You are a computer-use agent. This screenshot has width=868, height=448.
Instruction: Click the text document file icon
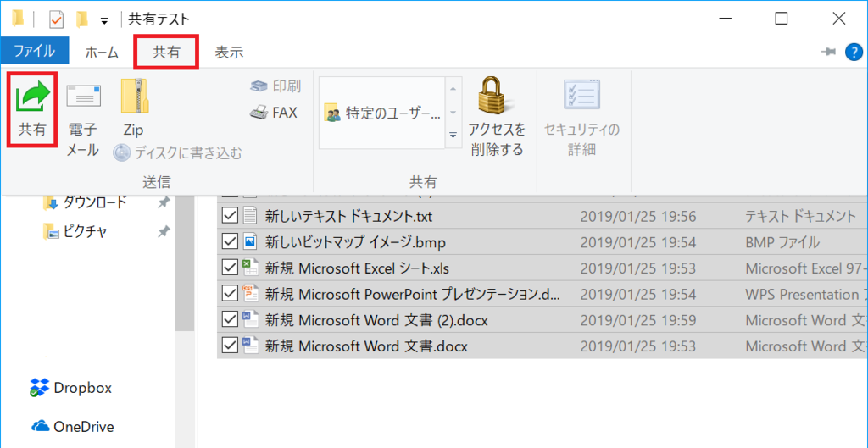[250, 216]
